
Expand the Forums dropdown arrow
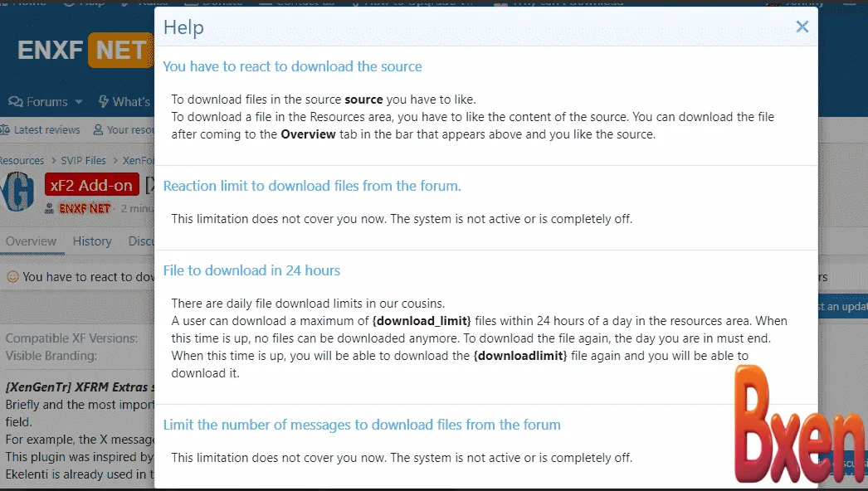[79, 102]
